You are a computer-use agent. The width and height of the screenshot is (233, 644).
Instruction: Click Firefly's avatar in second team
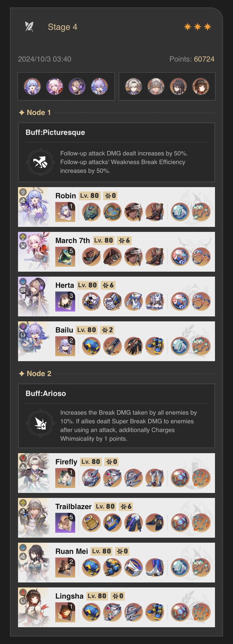(x=134, y=86)
